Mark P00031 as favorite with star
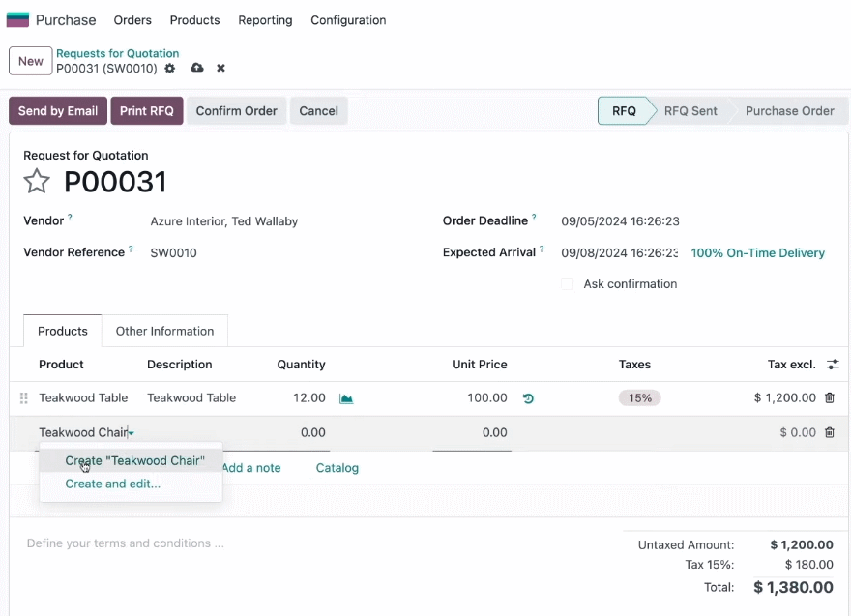The image size is (851, 616). pyautogui.click(x=37, y=181)
